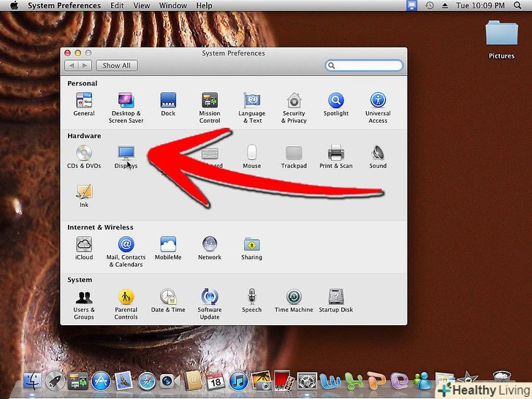Open Microsoft Excel from the Dock
The height and width of the screenshot is (399, 532).
click(x=354, y=381)
